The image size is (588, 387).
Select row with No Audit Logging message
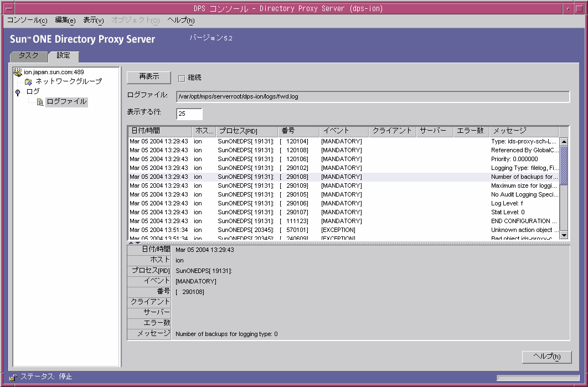[x=343, y=195]
